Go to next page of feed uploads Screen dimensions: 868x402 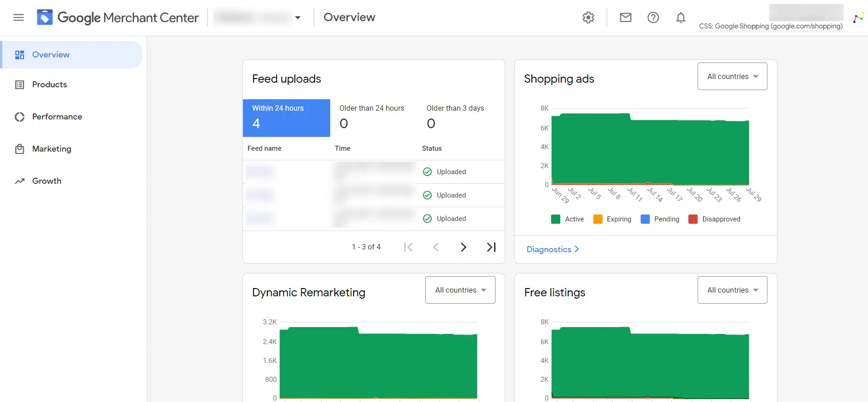463,247
